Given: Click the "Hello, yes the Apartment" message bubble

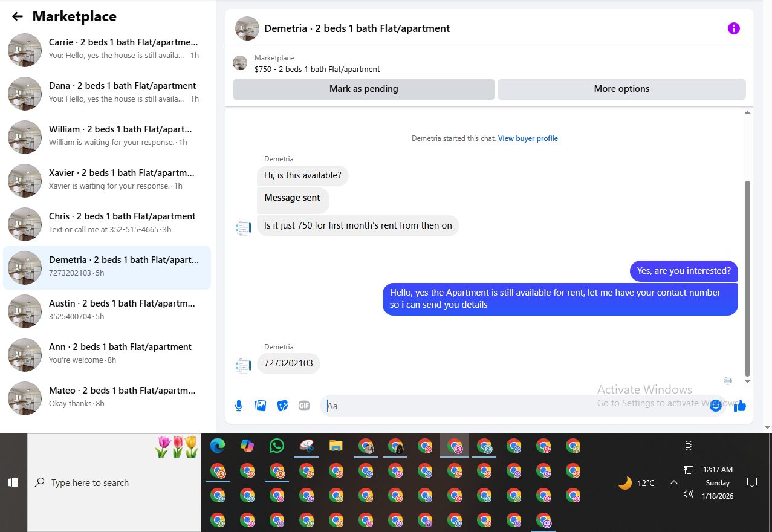Looking at the screenshot, I should tap(560, 299).
